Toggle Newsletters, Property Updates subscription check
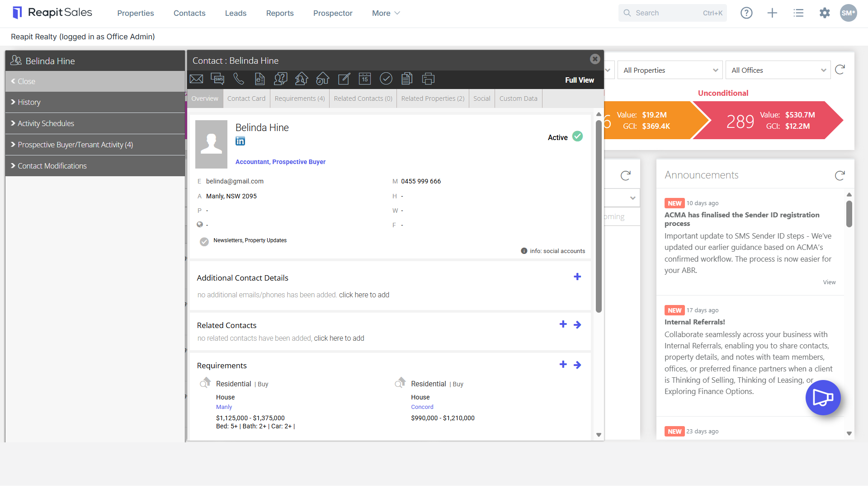Screen dimensions: 868x488 pos(204,241)
